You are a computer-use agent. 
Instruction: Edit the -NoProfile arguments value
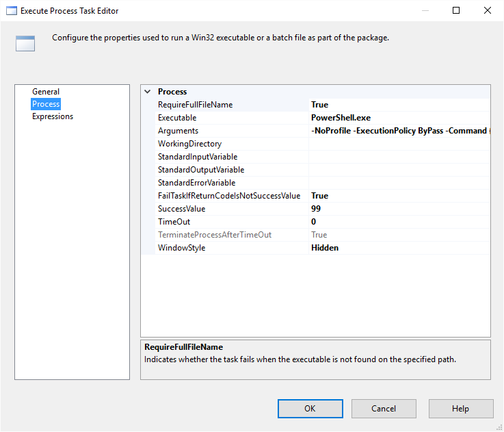(x=399, y=131)
